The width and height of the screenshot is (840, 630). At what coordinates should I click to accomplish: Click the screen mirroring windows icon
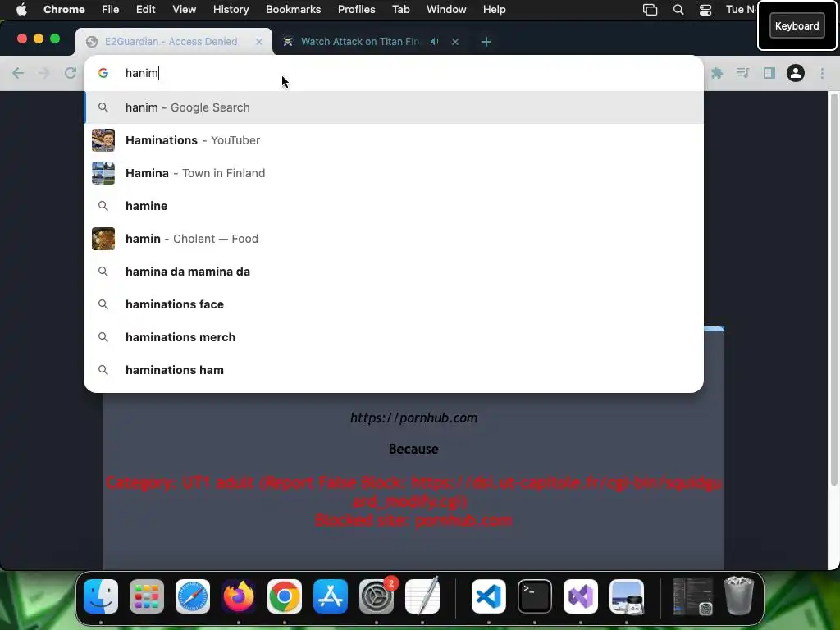pyautogui.click(x=650, y=10)
